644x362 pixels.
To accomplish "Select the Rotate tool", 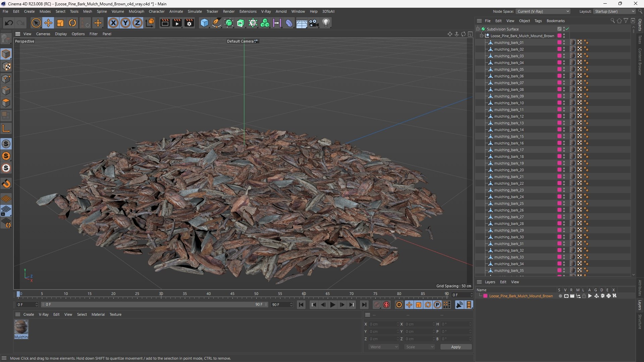I will [72, 23].
